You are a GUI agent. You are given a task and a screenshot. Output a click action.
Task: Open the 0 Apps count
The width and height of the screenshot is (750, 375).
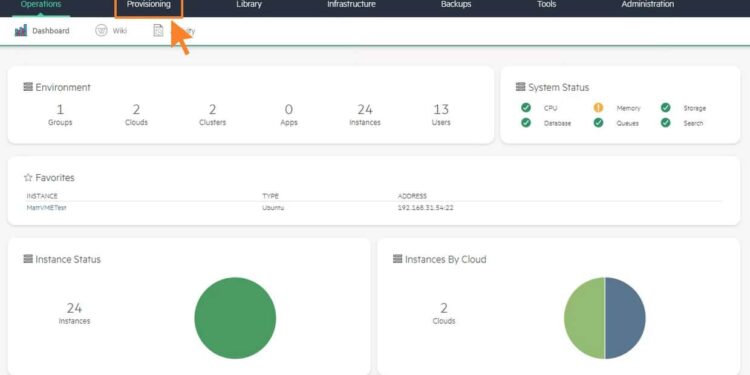coord(288,115)
